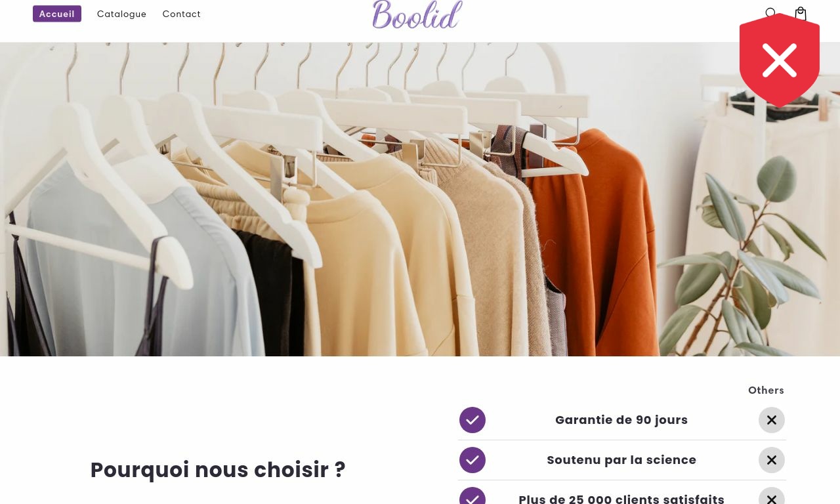Click the Others column header
Viewport: 840px width, 504px height.
tap(766, 390)
